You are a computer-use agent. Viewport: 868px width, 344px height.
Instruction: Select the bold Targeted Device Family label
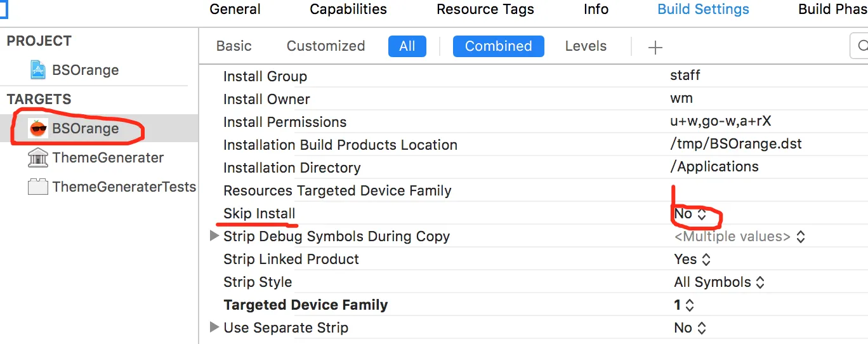tap(306, 305)
